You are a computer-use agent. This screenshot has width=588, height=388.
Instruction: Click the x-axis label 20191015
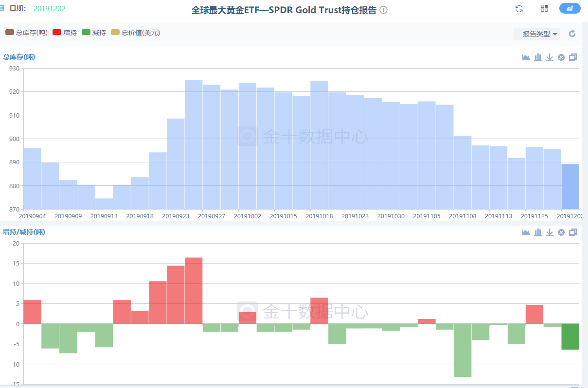coord(284,216)
